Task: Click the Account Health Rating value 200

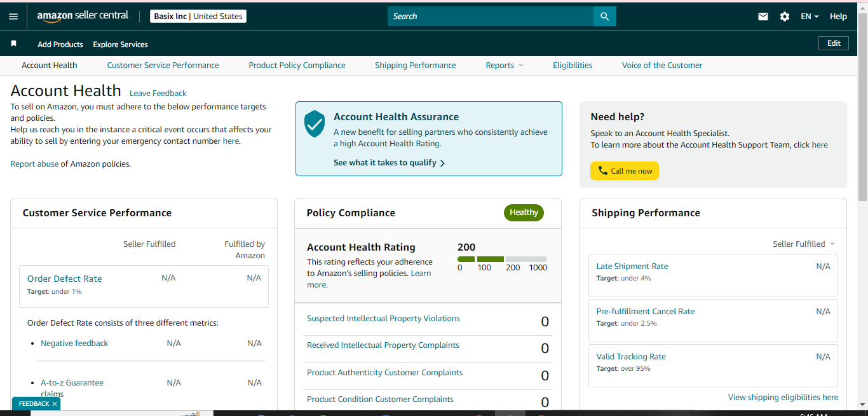Action: pos(466,247)
